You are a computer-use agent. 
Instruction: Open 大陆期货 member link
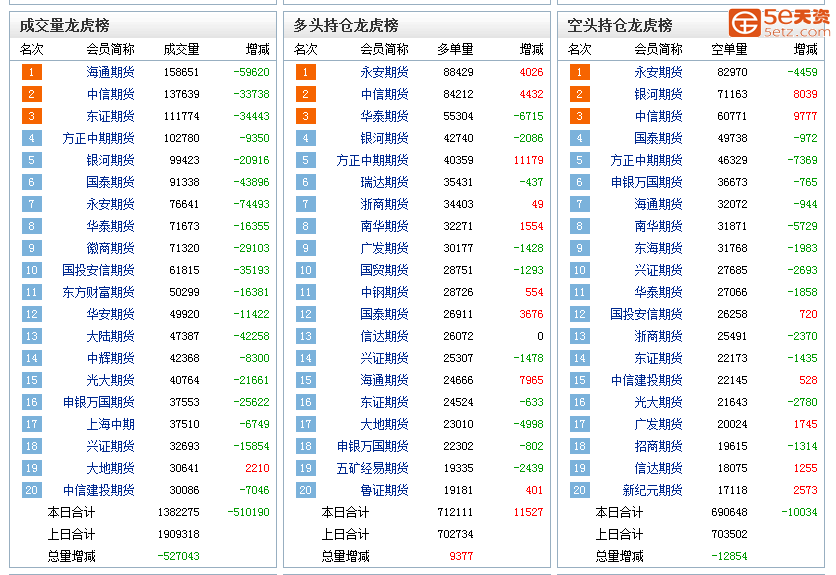click(110, 336)
